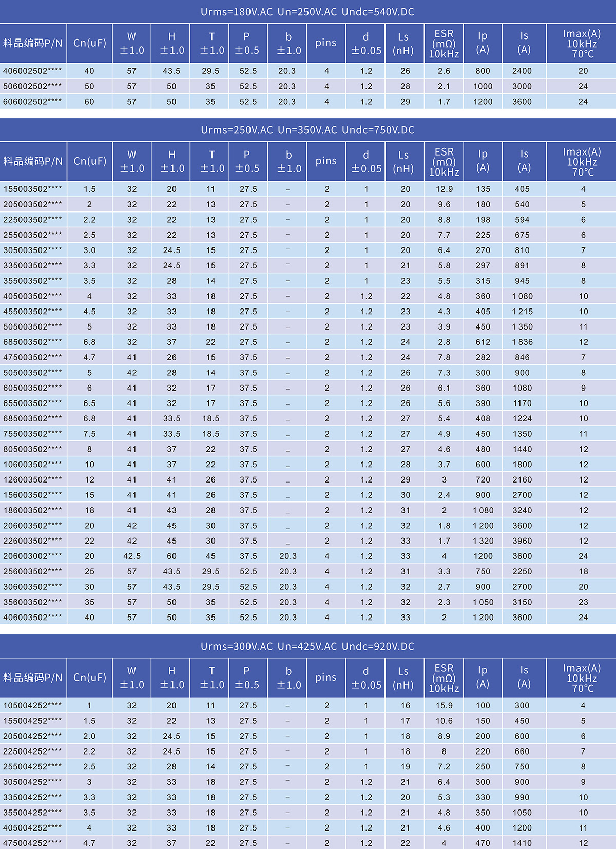The width and height of the screenshot is (616, 849).
Task: Select part number 255003502****
Action: [32, 235]
